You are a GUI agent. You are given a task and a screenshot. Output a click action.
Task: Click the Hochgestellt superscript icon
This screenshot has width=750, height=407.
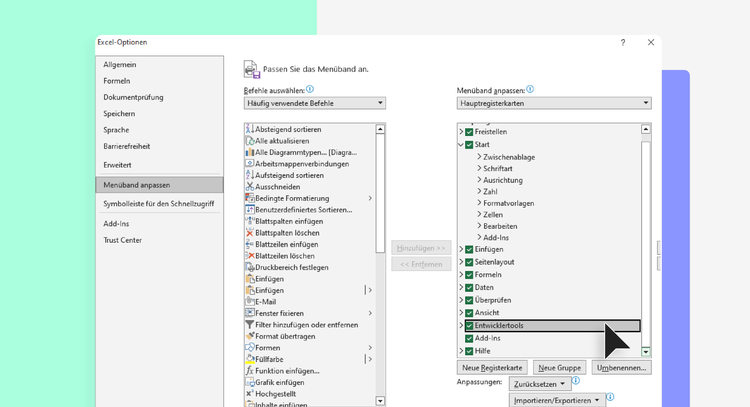(249, 394)
